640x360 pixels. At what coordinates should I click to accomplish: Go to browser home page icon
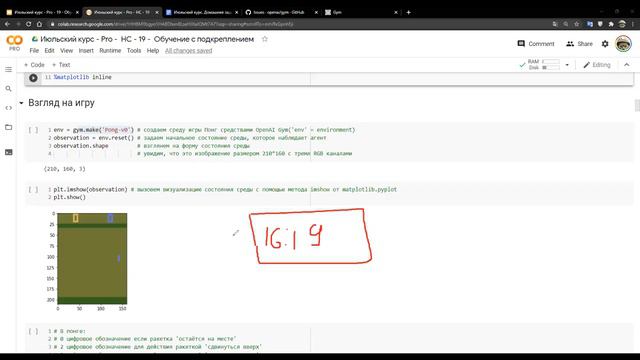[x=39, y=24]
